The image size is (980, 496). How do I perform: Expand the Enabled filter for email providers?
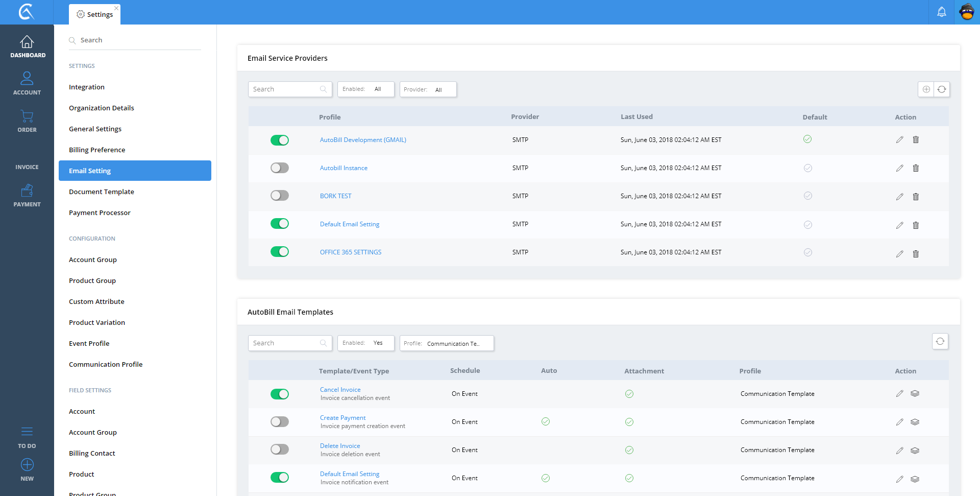365,89
